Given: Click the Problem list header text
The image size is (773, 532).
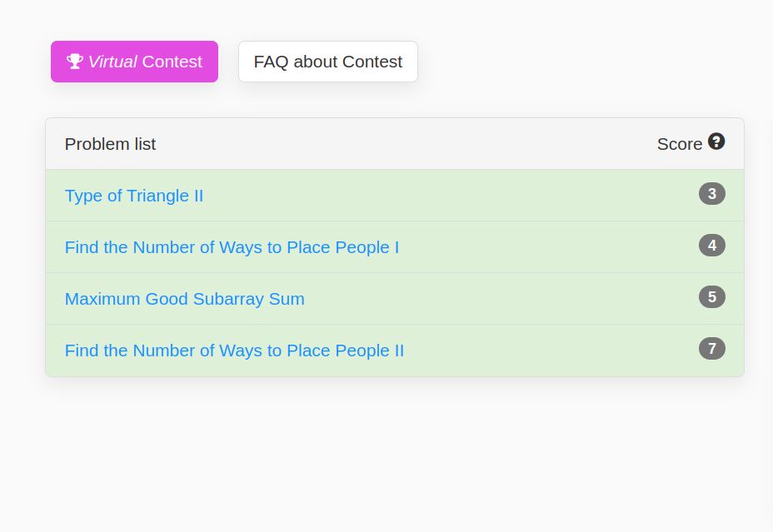Looking at the screenshot, I should pyautogui.click(x=110, y=144).
